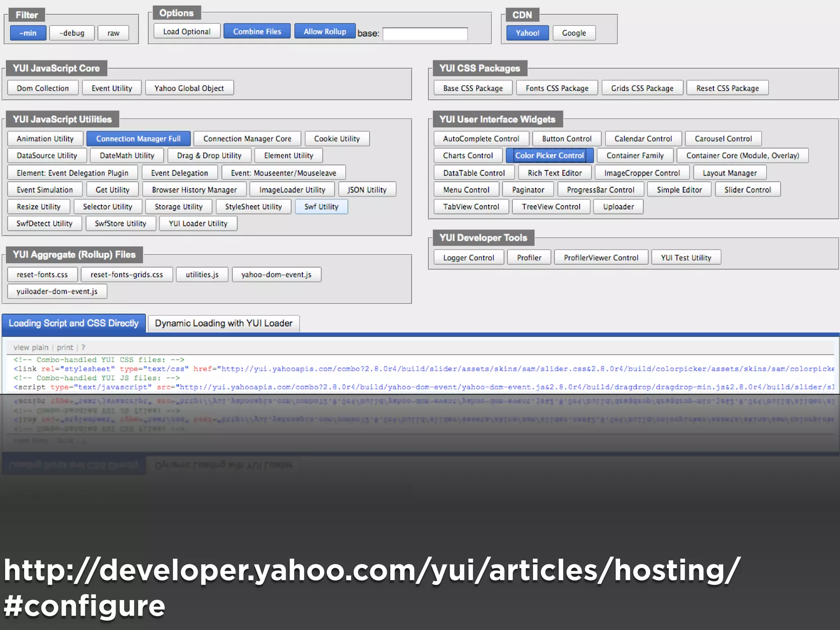Click the print link
This screenshot has height=630, width=840.
[x=65, y=347]
